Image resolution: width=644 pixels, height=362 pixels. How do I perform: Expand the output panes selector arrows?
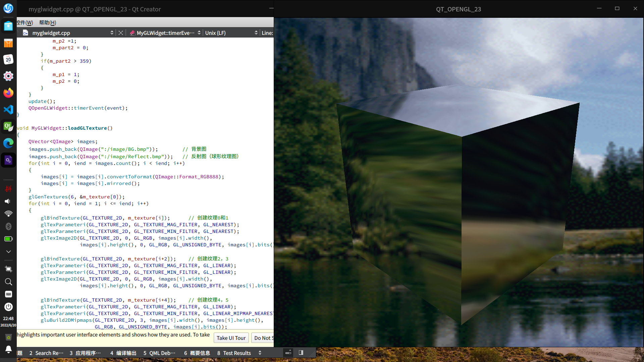pos(260,353)
